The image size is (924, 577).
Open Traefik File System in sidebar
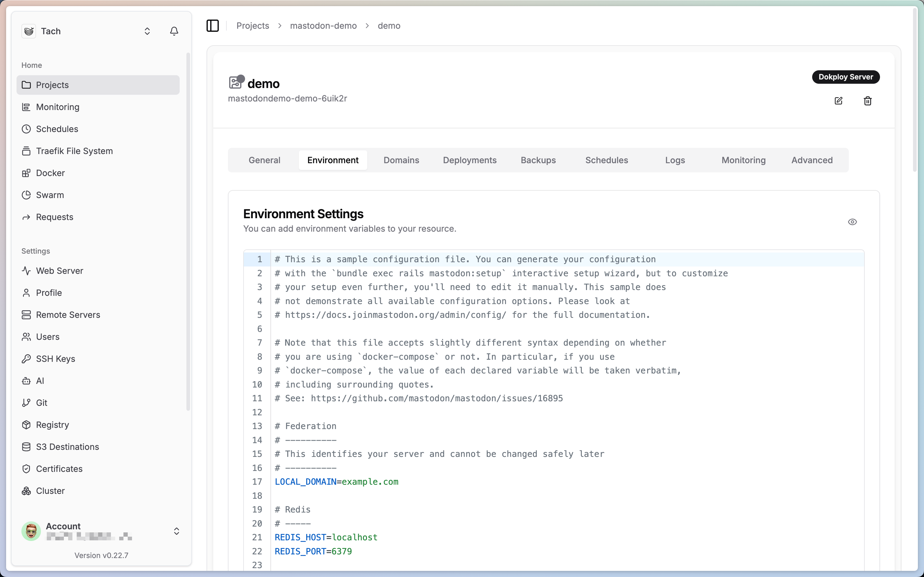[x=74, y=151]
